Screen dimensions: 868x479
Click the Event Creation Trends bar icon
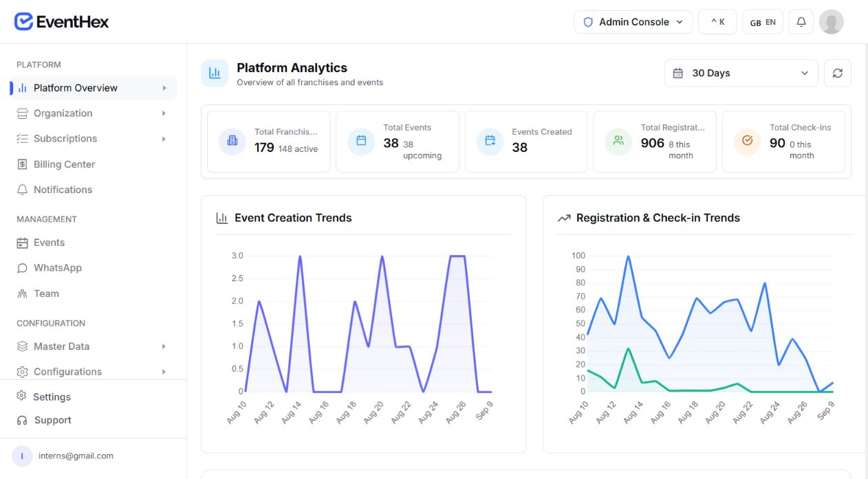click(x=221, y=218)
